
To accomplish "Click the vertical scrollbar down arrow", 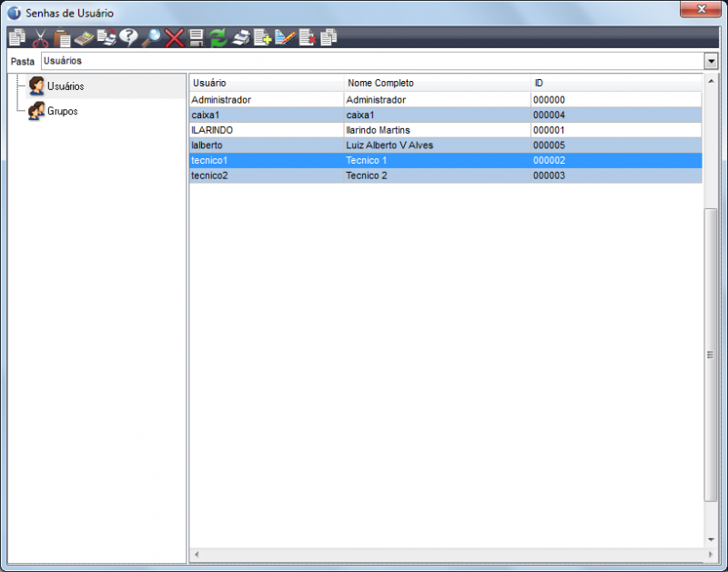I will (x=711, y=539).
